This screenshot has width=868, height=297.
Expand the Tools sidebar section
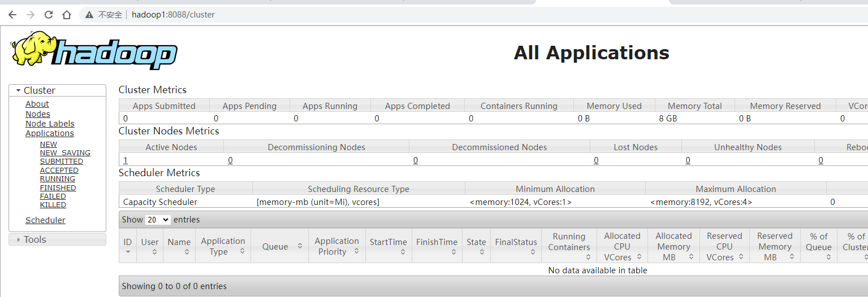57,239
